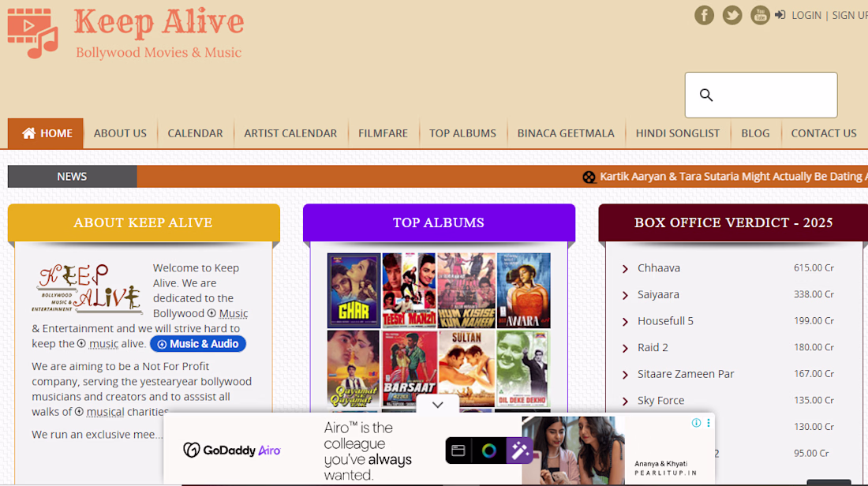Open the ad options three-dot menu
This screenshot has height=486, width=868.
point(708,423)
